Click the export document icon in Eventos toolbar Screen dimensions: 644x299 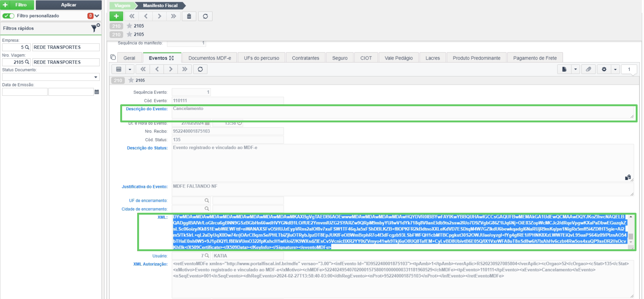[x=564, y=69]
